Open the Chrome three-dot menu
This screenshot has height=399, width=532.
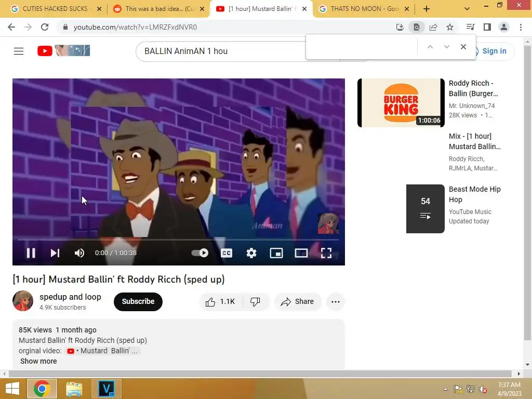521,27
